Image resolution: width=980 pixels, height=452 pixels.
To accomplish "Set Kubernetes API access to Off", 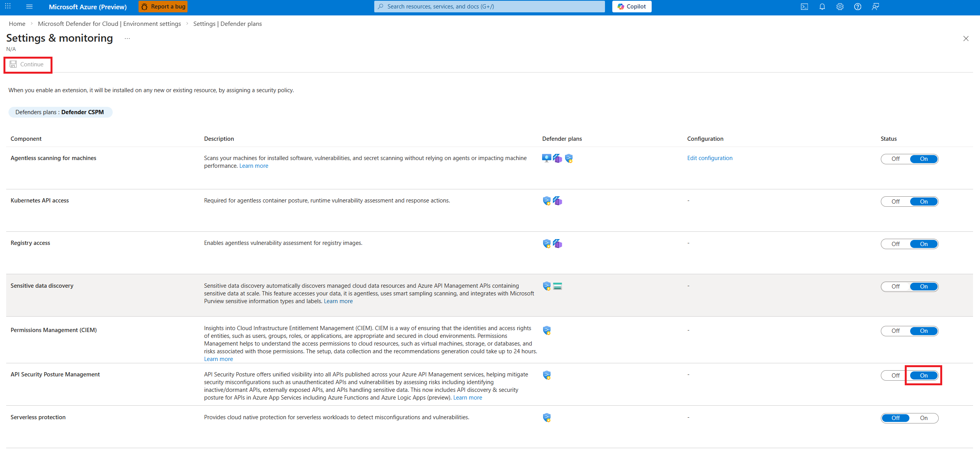I will pyautogui.click(x=895, y=202).
